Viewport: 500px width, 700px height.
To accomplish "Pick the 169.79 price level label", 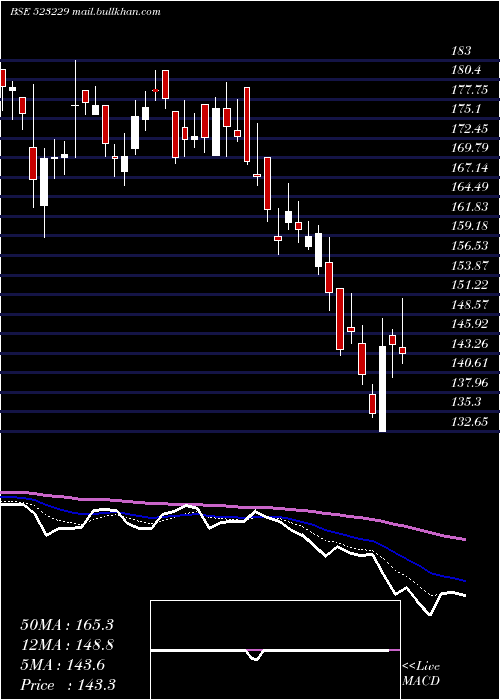I will [x=469, y=148].
